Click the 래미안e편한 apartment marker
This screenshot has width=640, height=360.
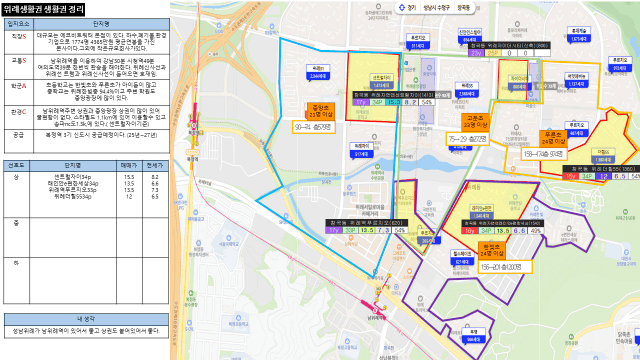click(482, 212)
